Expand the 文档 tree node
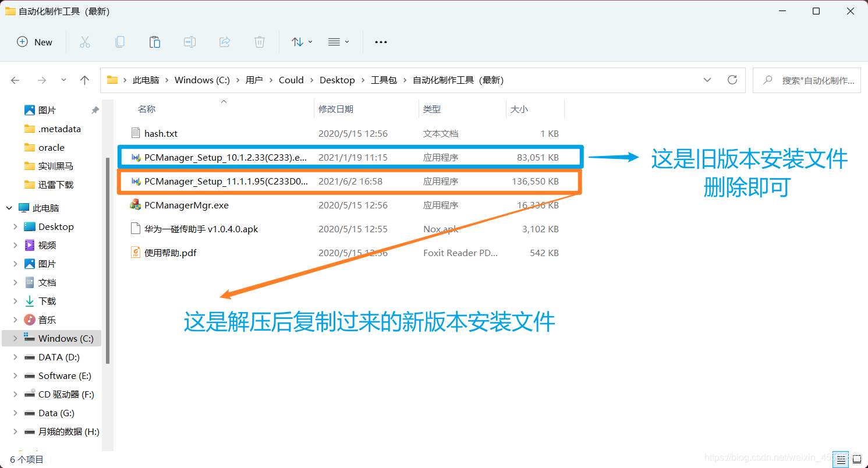The height and width of the screenshot is (468, 868). point(15,282)
